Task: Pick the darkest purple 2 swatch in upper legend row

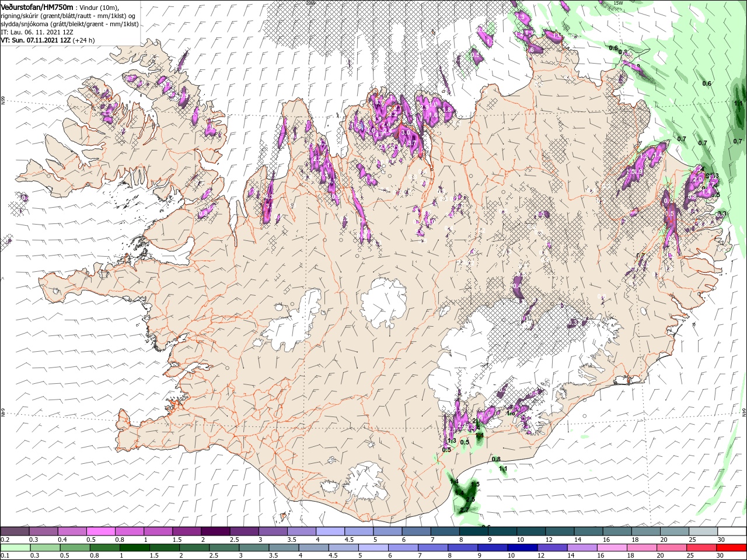Action: click(x=215, y=531)
